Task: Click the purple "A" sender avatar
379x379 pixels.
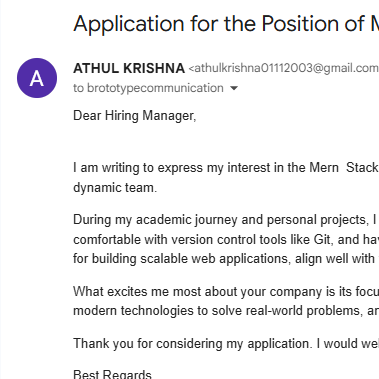Action: coord(37,78)
